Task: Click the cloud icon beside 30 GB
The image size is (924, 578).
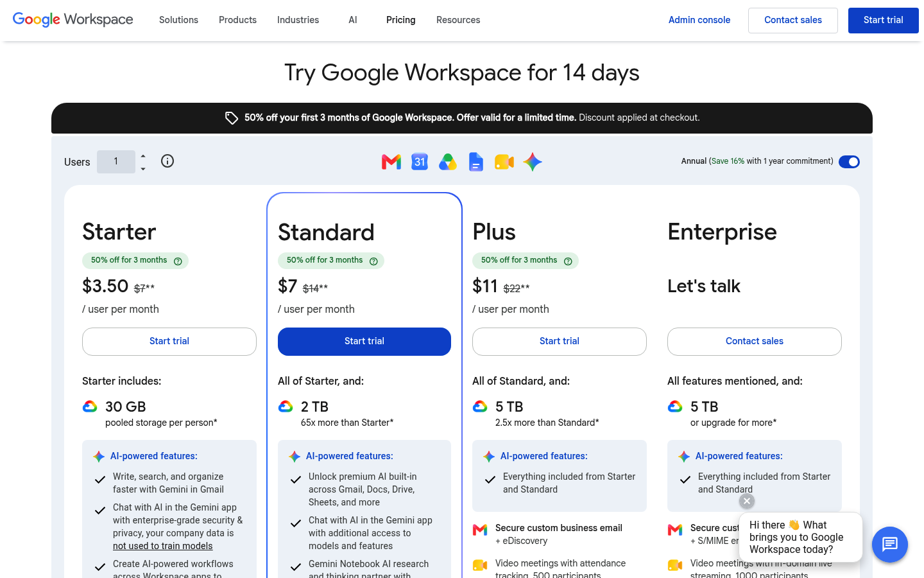Action: click(90, 407)
